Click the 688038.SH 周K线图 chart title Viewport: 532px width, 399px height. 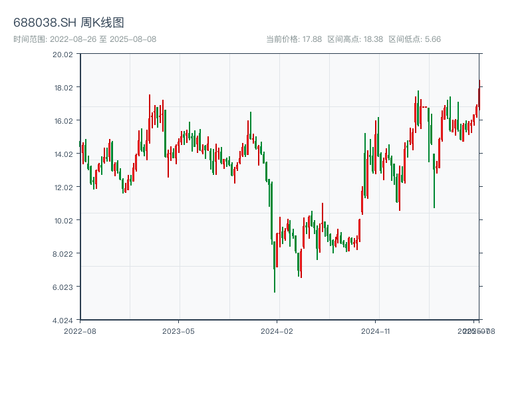pos(68,23)
